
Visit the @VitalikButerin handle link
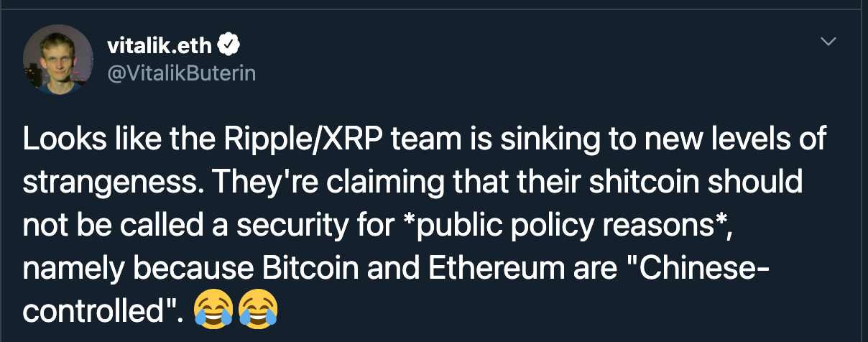click(x=181, y=73)
